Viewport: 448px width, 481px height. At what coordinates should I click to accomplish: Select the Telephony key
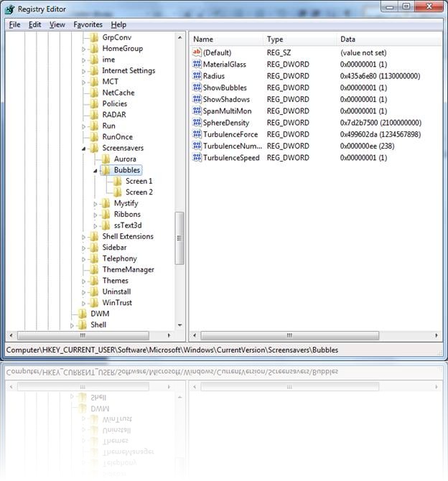click(120, 258)
